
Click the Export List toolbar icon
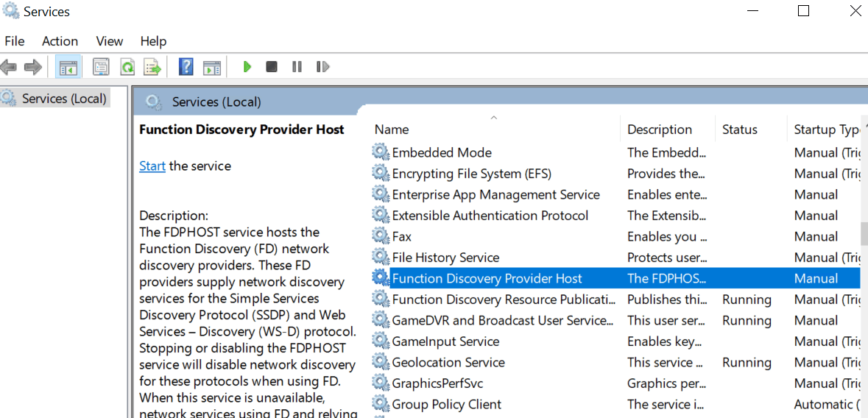pos(153,68)
